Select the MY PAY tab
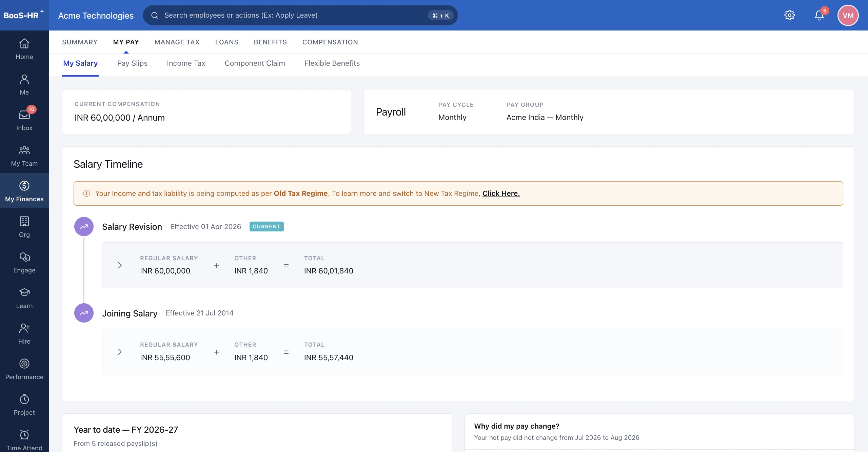The image size is (868, 452). click(x=126, y=42)
